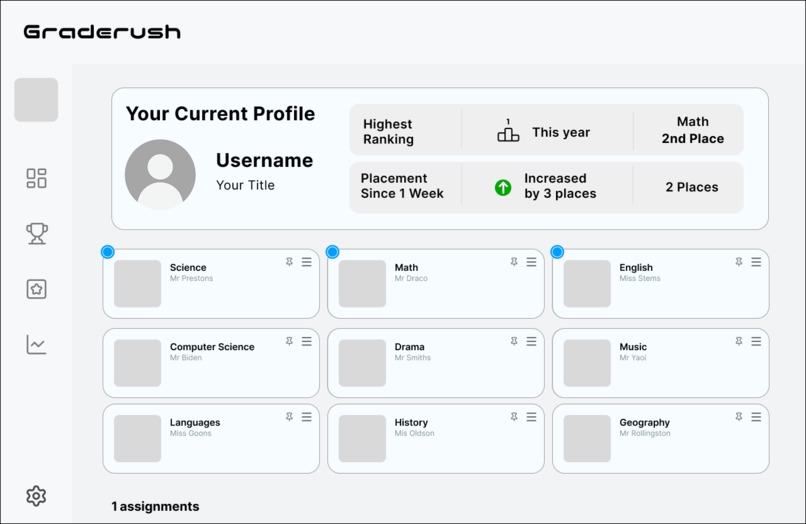Open the English card hamburger menu
The image size is (806, 524).
tap(756, 262)
